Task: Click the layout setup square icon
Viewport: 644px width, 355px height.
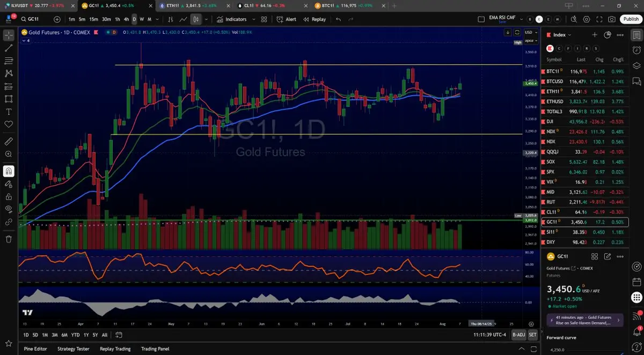Action: coord(481,19)
